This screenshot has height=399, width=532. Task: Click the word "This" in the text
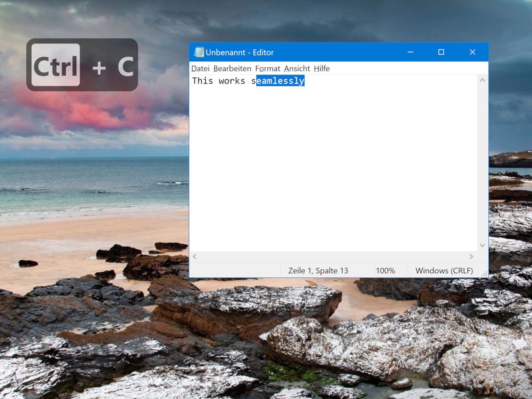[x=202, y=81]
